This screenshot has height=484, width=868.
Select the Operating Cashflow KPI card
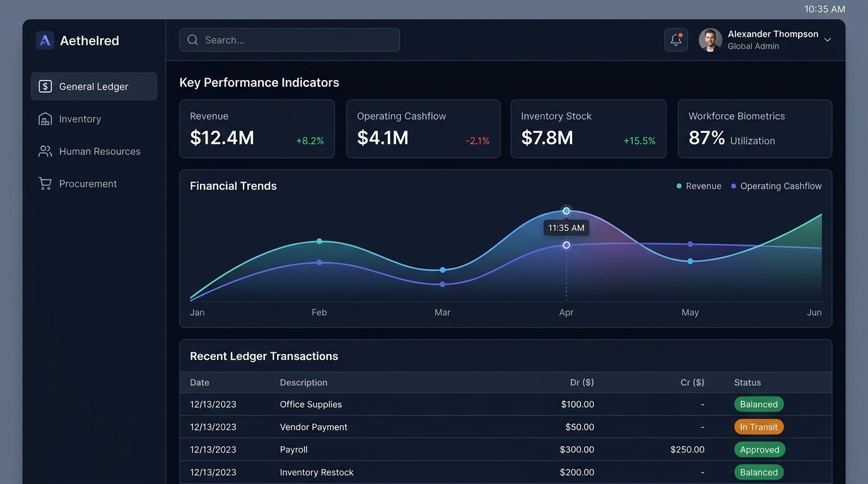point(423,129)
